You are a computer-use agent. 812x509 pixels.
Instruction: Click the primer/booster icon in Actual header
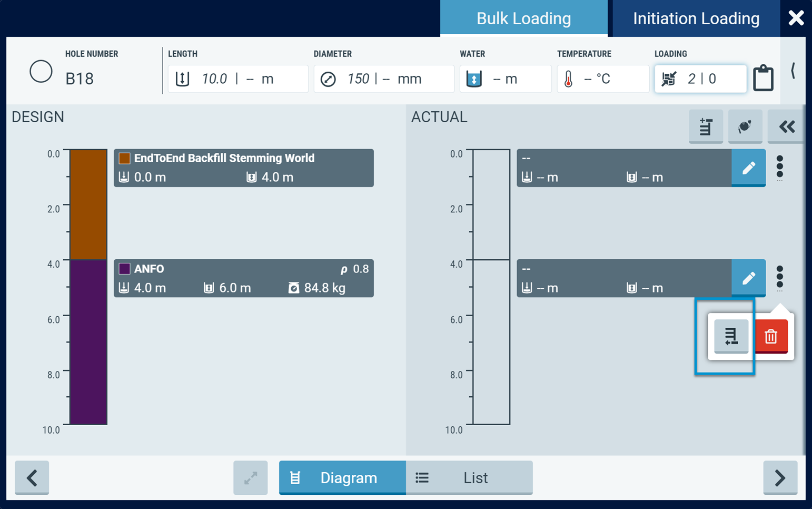coord(745,126)
